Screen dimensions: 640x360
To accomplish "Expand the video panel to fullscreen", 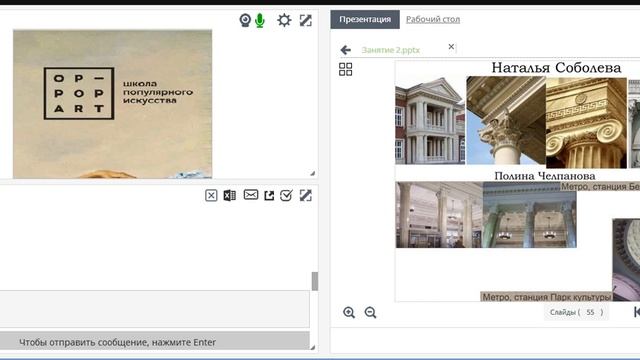I will [306, 20].
